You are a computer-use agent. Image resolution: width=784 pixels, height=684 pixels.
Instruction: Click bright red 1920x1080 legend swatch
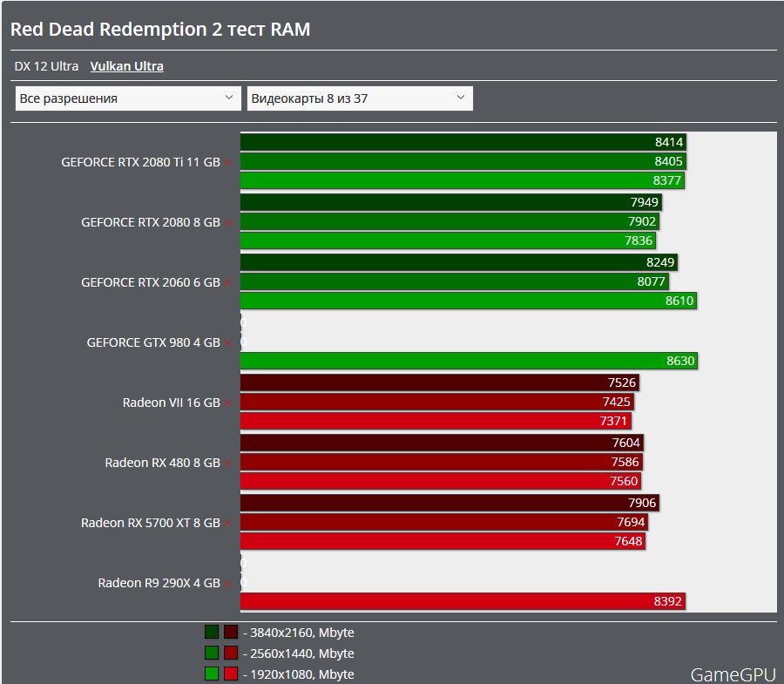point(231,674)
